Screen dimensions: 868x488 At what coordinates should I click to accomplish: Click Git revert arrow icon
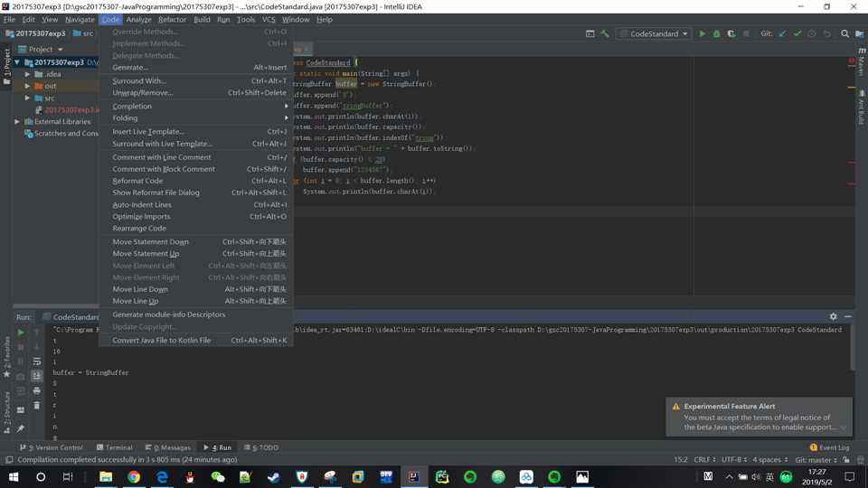click(826, 33)
